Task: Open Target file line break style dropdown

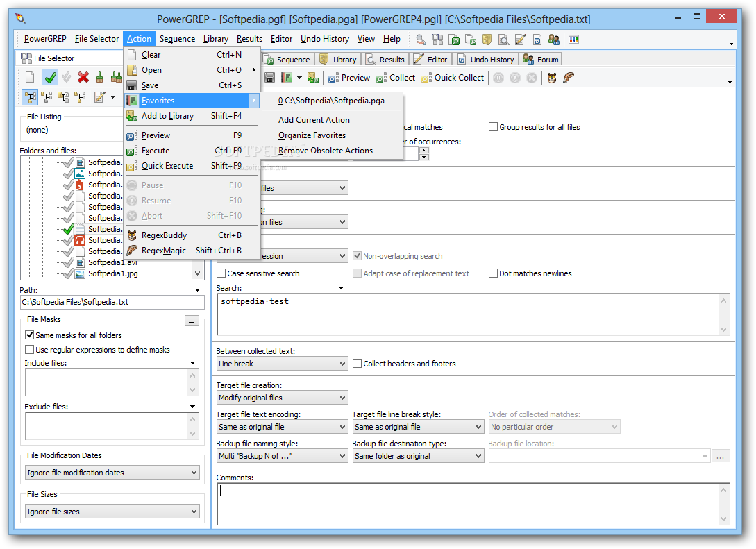Action: (418, 427)
